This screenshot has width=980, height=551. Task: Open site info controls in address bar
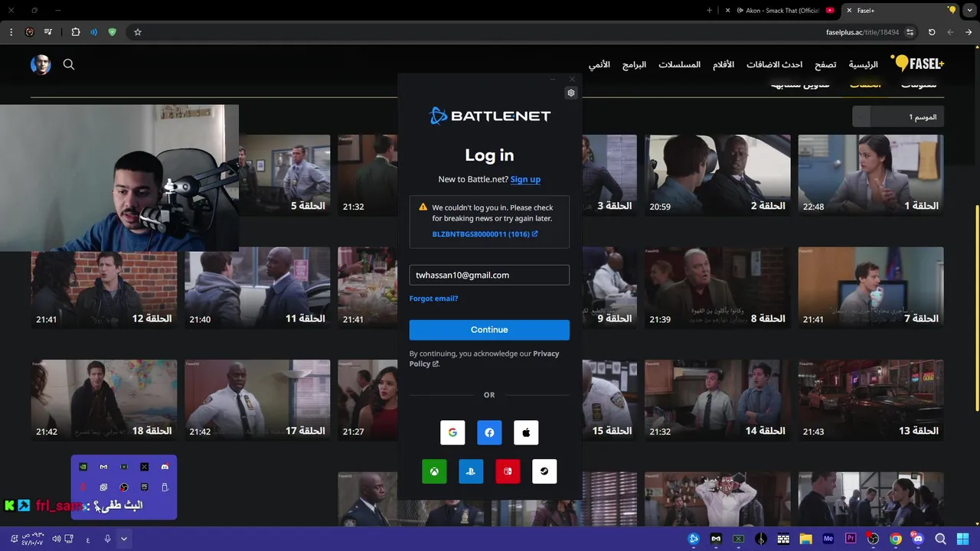(x=910, y=32)
